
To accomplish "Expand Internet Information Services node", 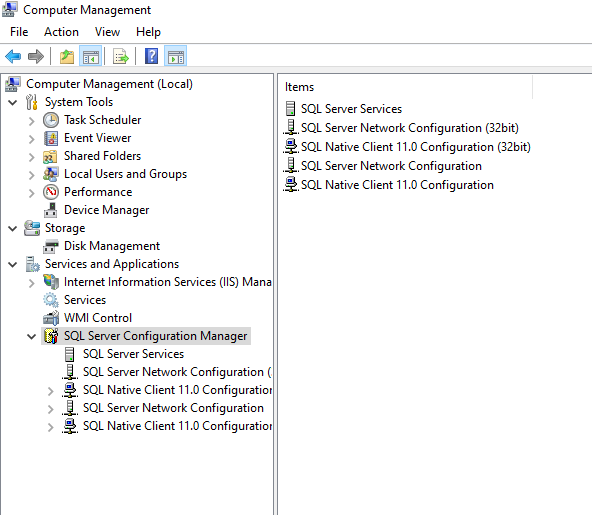I will click(x=32, y=283).
